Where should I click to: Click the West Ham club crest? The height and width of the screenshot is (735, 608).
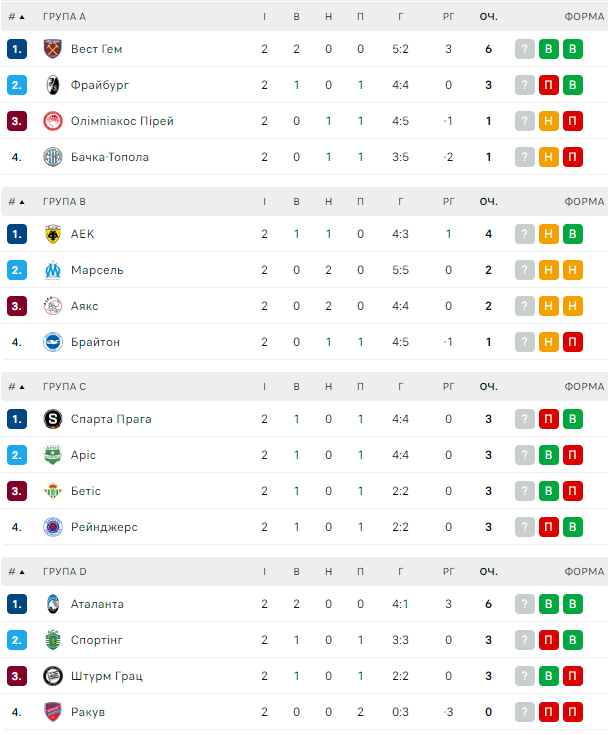click(x=53, y=49)
